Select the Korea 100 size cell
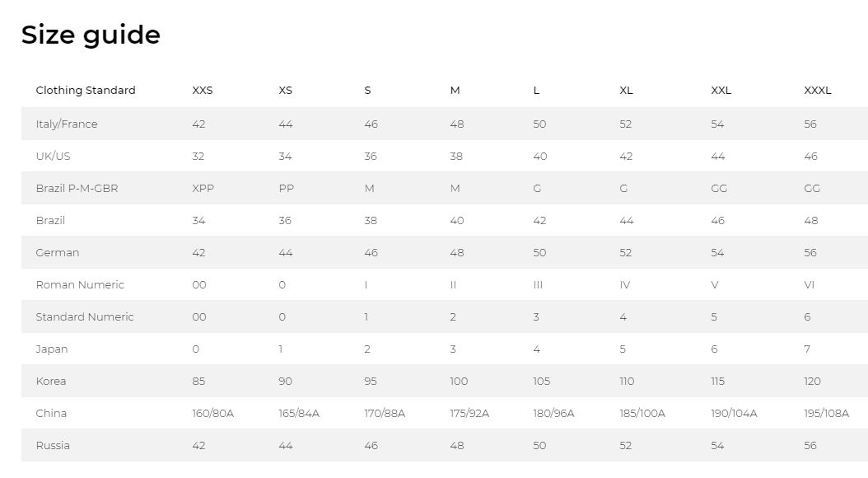The width and height of the screenshot is (868, 478). [x=459, y=381]
